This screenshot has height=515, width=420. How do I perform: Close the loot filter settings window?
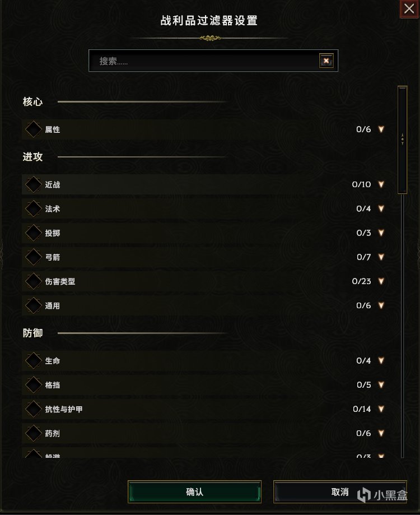click(x=408, y=8)
